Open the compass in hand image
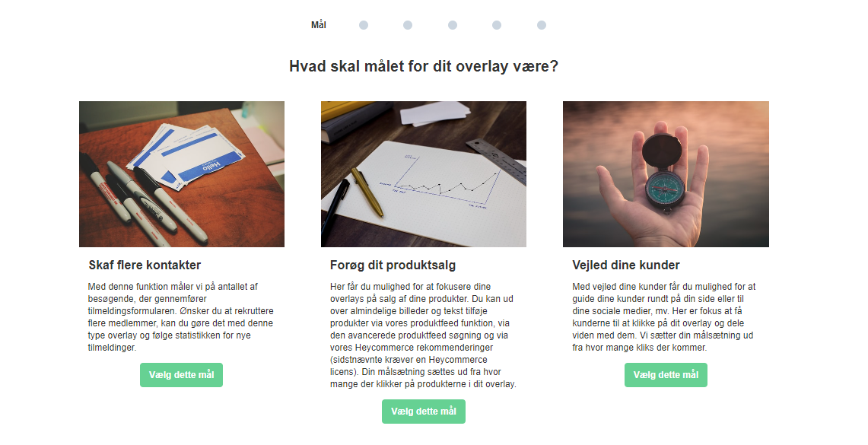 (x=666, y=173)
